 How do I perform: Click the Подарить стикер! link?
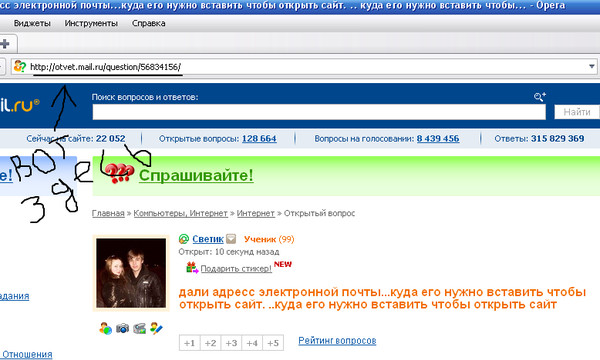(x=236, y=269)
